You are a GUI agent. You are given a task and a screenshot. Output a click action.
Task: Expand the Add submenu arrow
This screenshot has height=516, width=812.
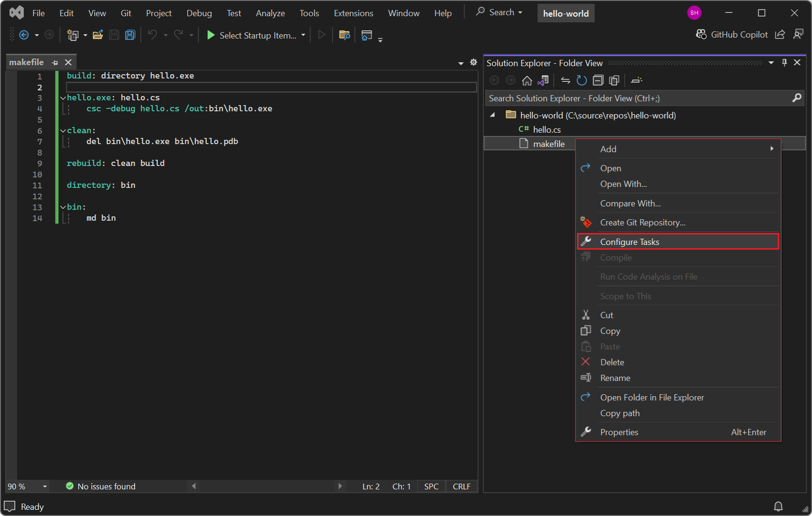[772, 149]
